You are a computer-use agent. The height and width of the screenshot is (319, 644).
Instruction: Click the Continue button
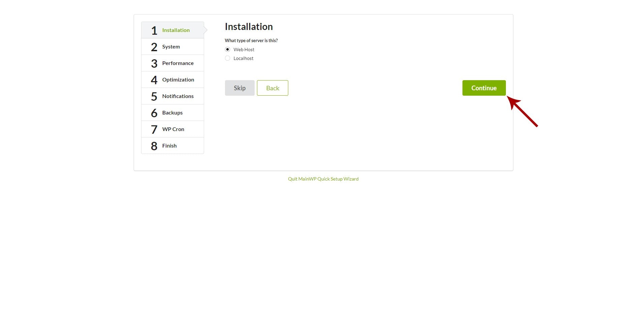pos(484,88)
